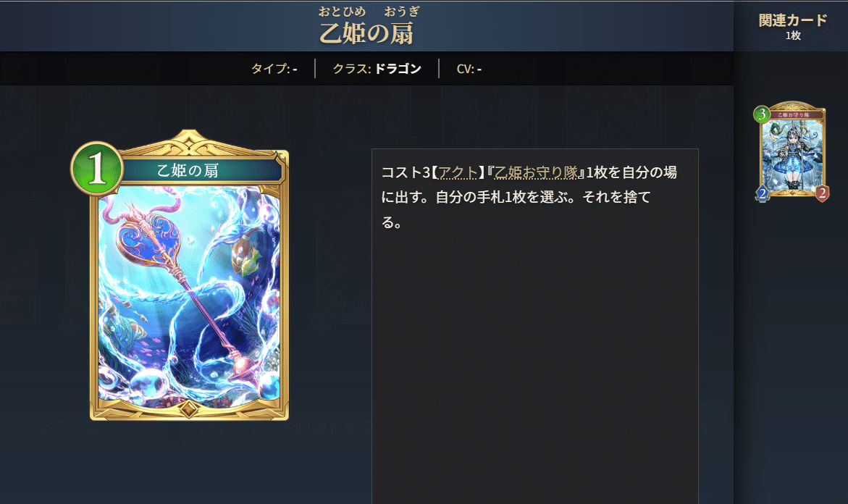
Task: Click the 1枚 related card count
Action: (793, 35)
